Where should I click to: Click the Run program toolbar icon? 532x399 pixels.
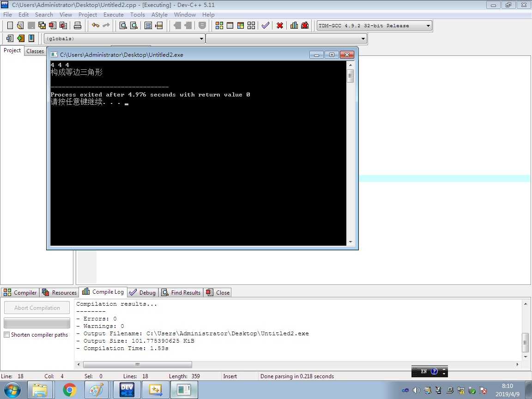(x=230, y=25)
